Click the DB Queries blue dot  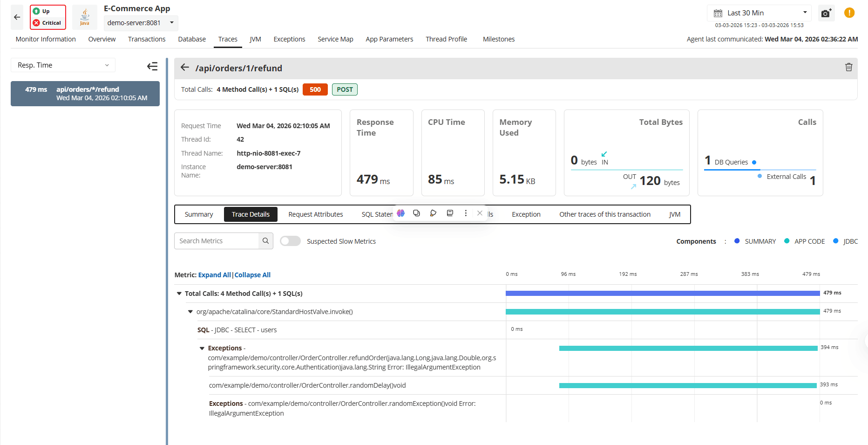coord(754,162)
